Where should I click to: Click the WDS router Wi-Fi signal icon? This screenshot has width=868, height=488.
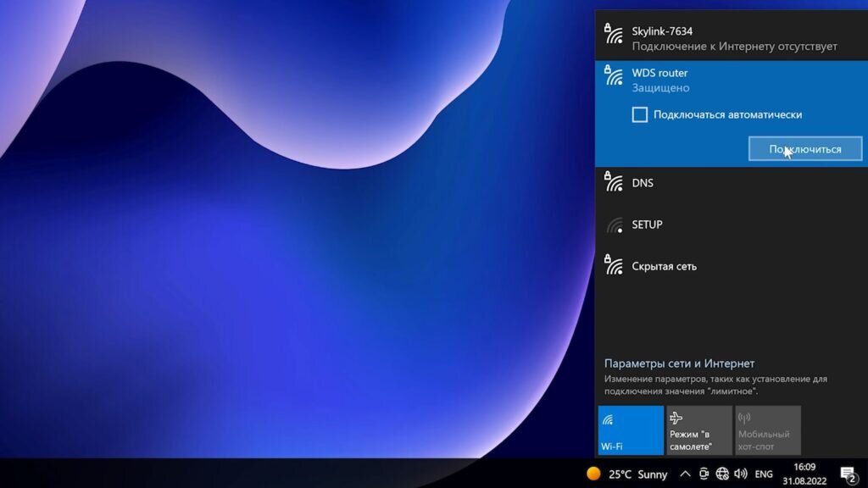pos(614,75)
